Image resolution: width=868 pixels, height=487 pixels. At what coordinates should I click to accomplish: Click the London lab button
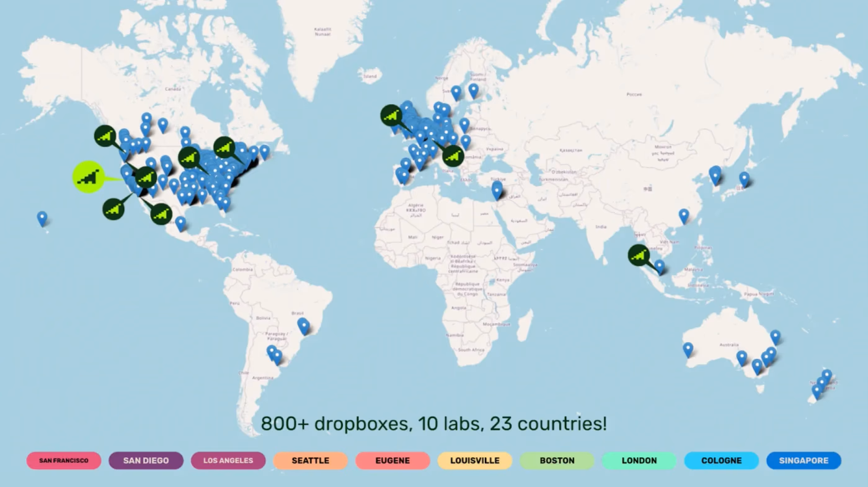[639, 460]
